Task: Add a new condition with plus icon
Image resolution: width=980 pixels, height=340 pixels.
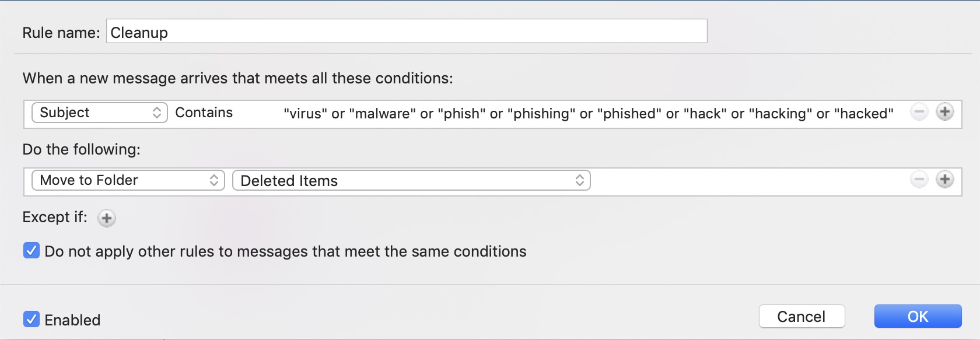Action: pyautogui.click(x=945, y=112)
